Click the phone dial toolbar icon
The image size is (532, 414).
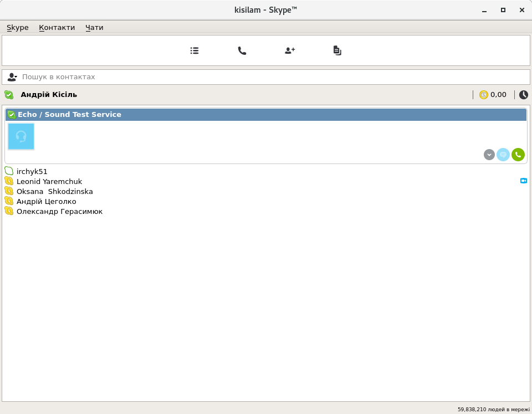pos(242,50)
